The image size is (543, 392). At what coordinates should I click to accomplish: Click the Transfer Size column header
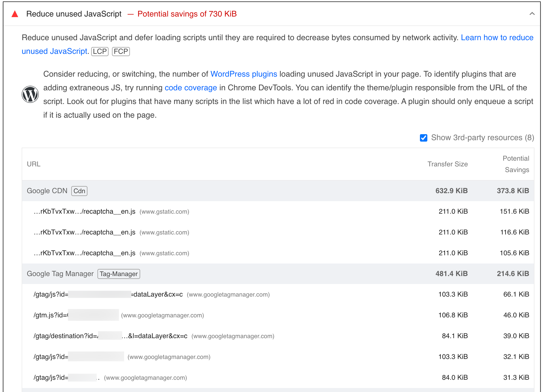point(447,164)
